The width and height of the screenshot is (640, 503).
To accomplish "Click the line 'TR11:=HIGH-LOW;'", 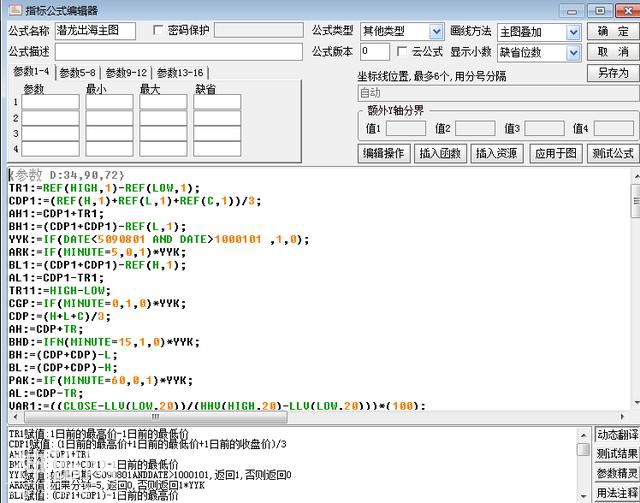I will (60, 291).
